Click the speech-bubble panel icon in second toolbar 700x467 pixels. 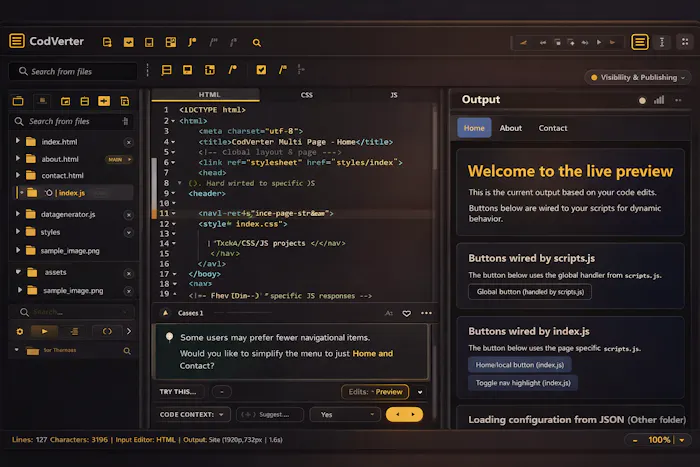point(188,70)
